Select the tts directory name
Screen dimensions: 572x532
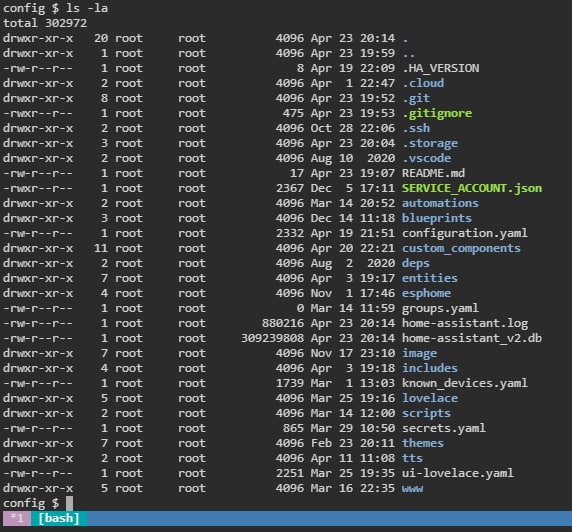click(x=413, y=458)
